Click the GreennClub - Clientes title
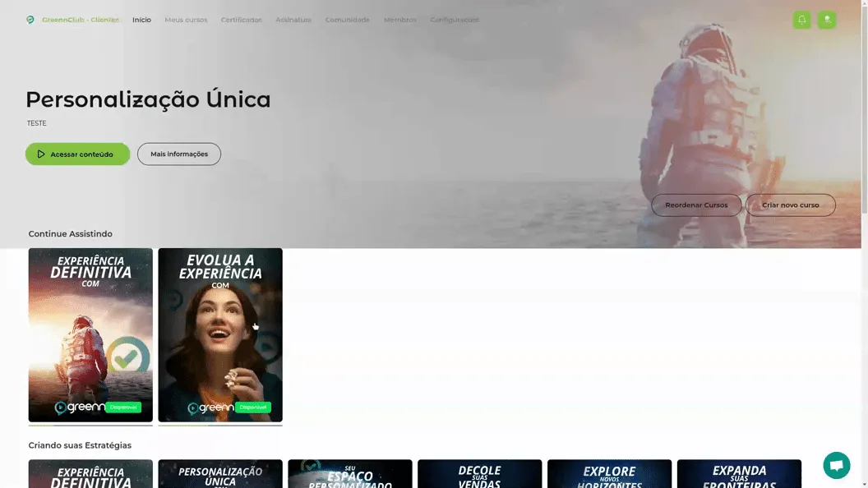The height and width of the screenshot is (488, 868). coord(81,20)
